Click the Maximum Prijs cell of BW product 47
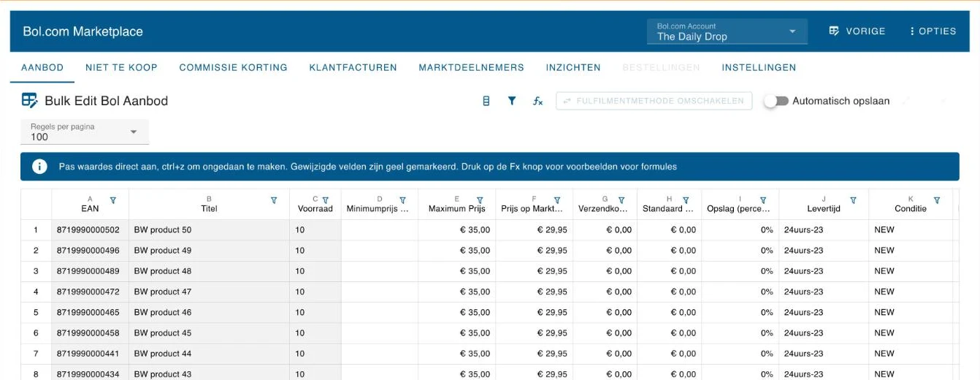This screenshot has width=980, height=380. [456, 292]
